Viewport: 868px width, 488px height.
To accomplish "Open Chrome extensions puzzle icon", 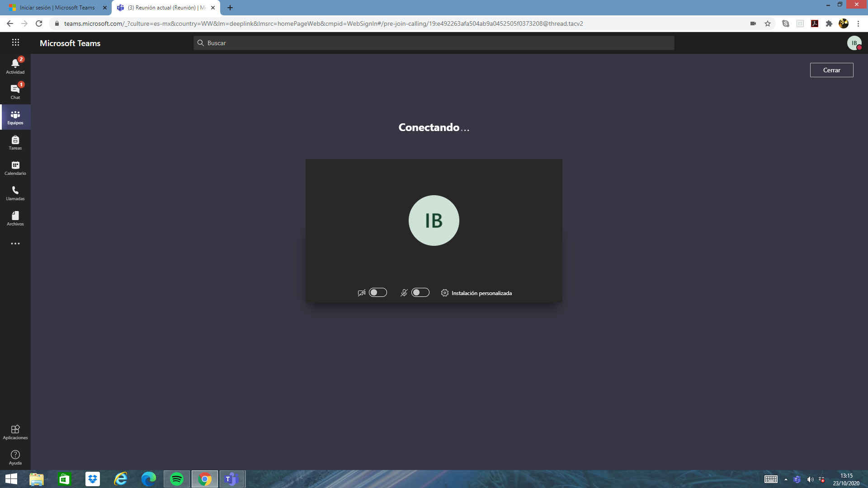I will (x=829, y=23).
